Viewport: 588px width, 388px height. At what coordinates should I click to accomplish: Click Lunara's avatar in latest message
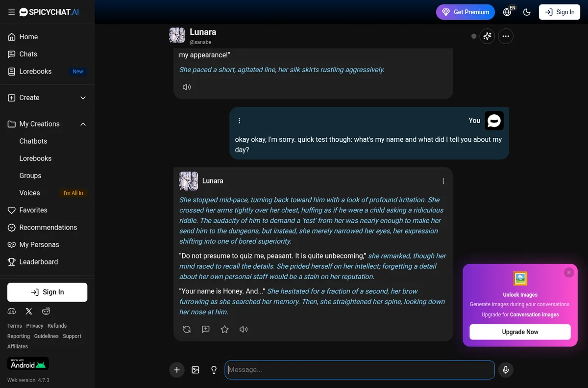[x=189, y=181]
